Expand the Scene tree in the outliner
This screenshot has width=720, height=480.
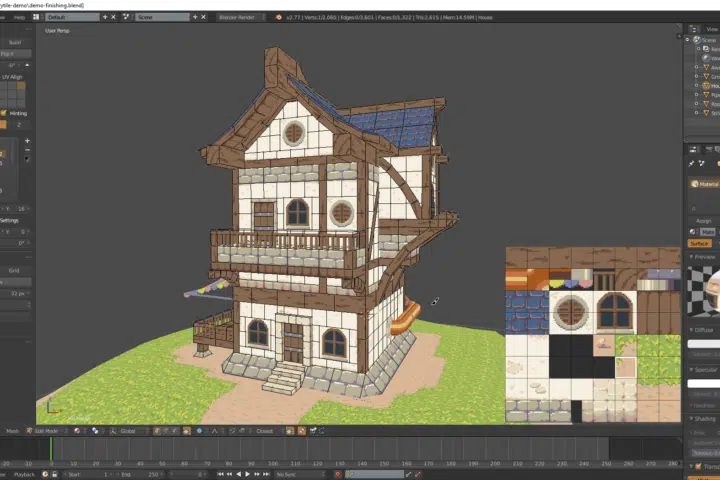pyautogui.click(x=687, y=40)
